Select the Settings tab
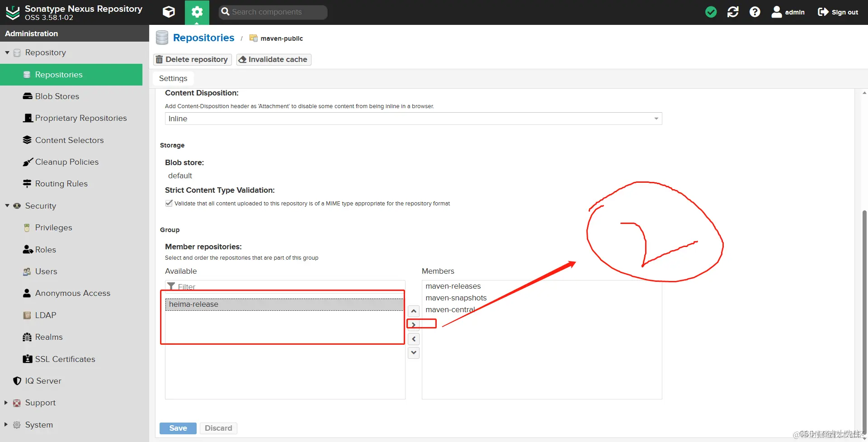This screenshot has height=442, width=868. 173,78
